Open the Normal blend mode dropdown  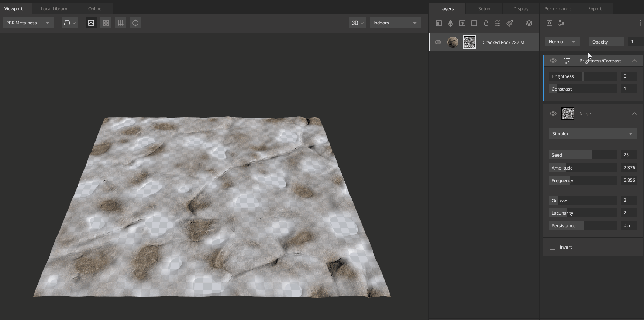pyautogui.click(x=562, y=42)
